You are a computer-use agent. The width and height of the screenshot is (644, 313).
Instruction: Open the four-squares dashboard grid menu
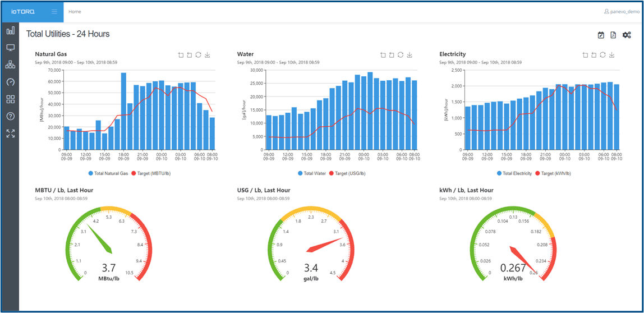11,99
